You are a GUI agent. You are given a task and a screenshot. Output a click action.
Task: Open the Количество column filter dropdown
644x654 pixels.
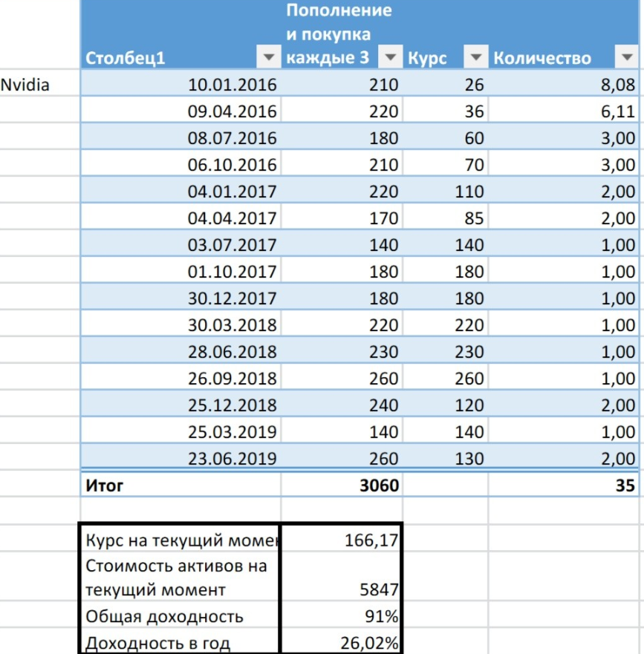tap(626, 56)
